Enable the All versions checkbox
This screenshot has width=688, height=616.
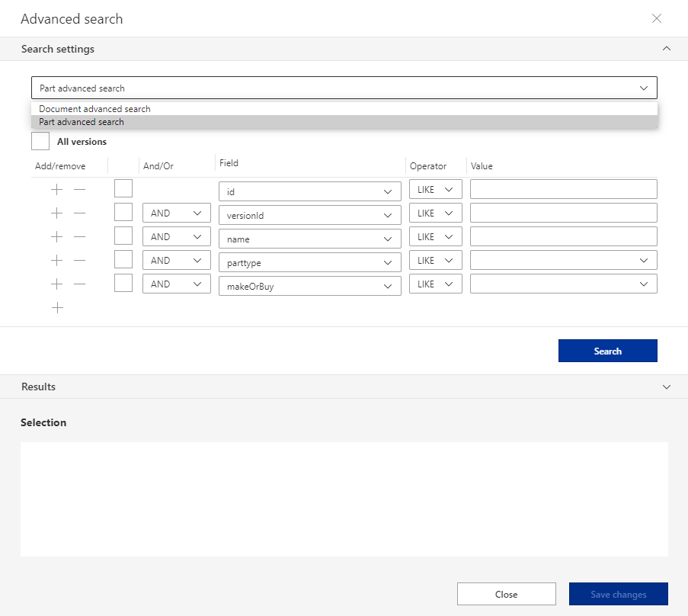(40, 141)
